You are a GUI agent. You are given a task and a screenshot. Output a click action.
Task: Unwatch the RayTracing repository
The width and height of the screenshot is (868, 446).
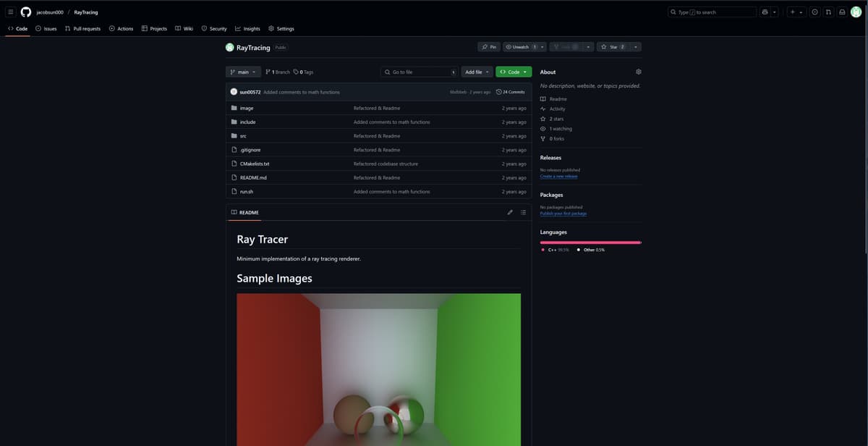click(520, 46)
